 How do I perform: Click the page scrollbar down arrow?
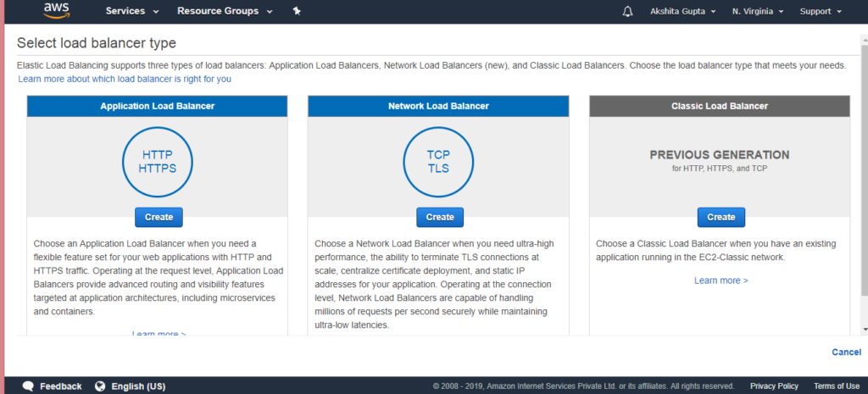[x=864, y=330]
